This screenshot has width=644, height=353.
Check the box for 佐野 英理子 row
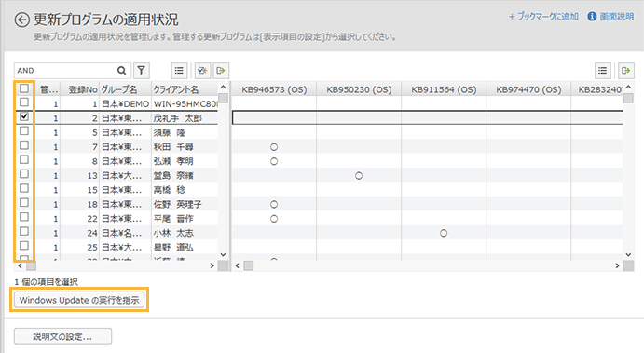[24, 203]
